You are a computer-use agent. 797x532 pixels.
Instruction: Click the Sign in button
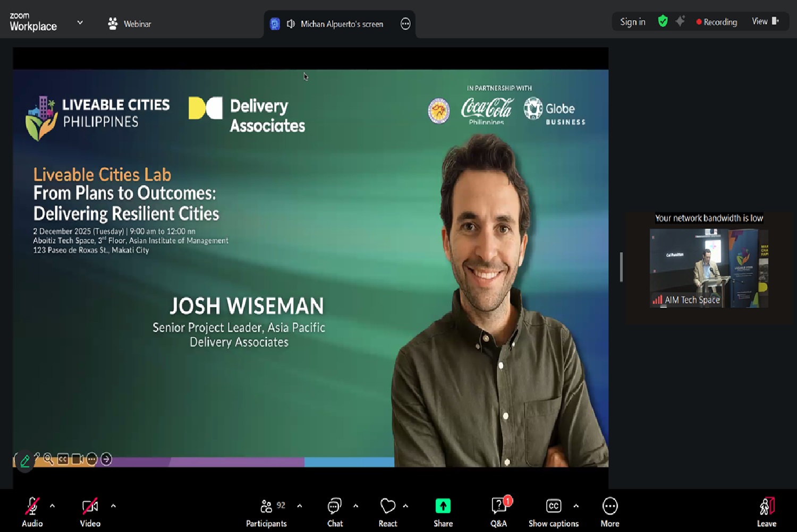(x=632, y=22)
